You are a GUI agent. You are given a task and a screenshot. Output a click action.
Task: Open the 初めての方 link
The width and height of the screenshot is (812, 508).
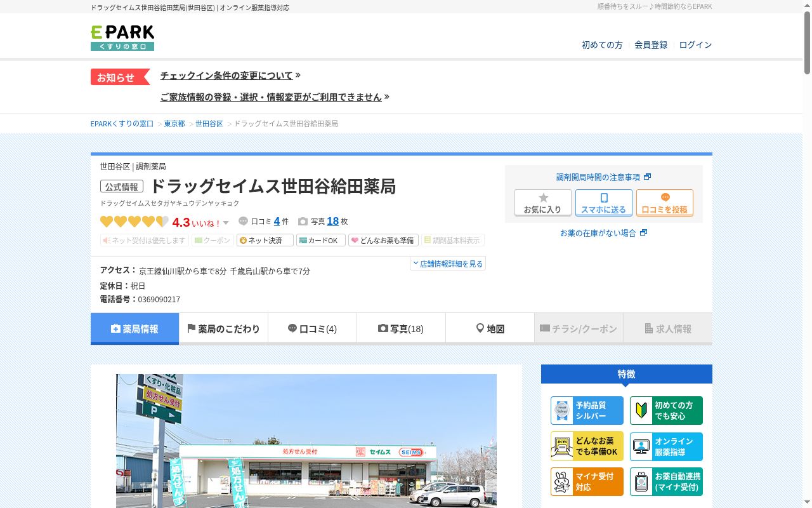pos(602,45)
